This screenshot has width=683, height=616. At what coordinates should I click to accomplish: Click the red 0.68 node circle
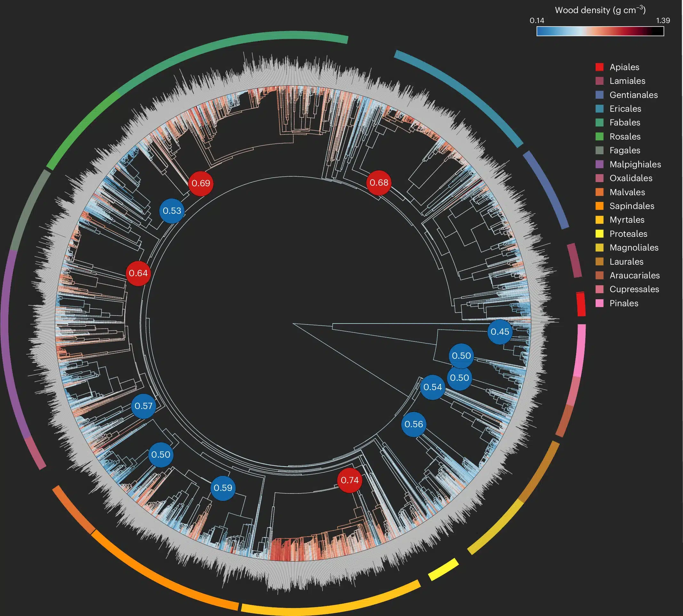(x=379, y=183)
